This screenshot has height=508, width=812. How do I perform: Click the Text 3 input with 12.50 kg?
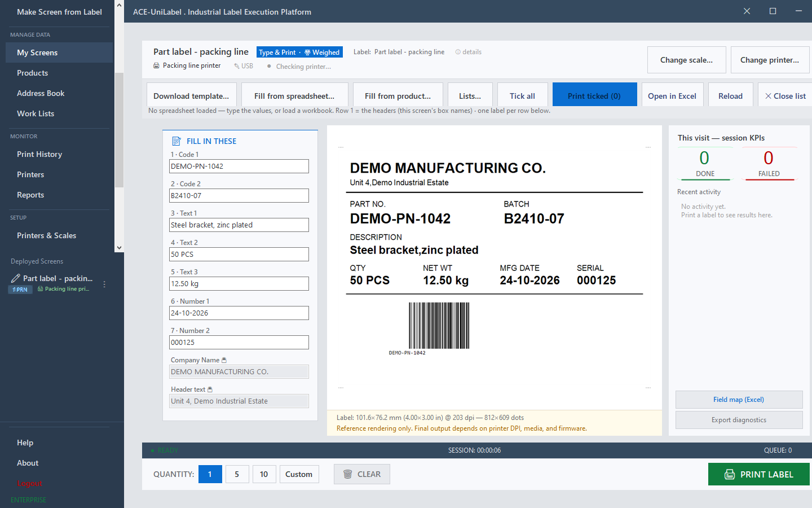[239, 283]
